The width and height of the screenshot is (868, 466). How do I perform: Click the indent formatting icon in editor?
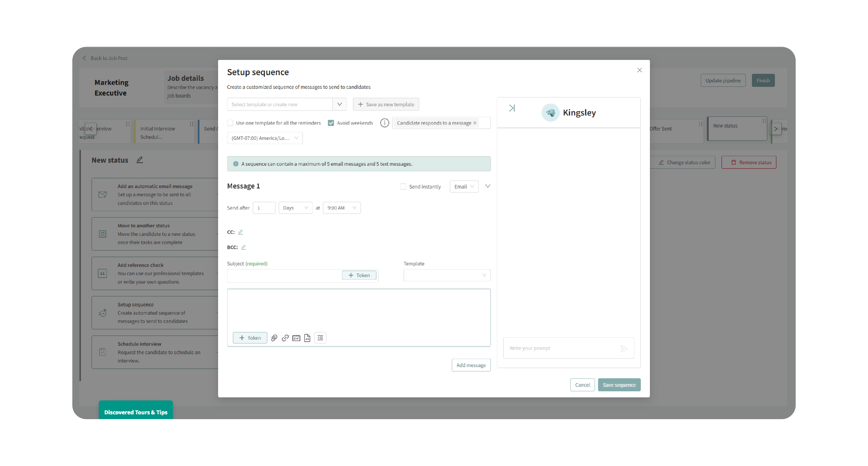(320, 338)
